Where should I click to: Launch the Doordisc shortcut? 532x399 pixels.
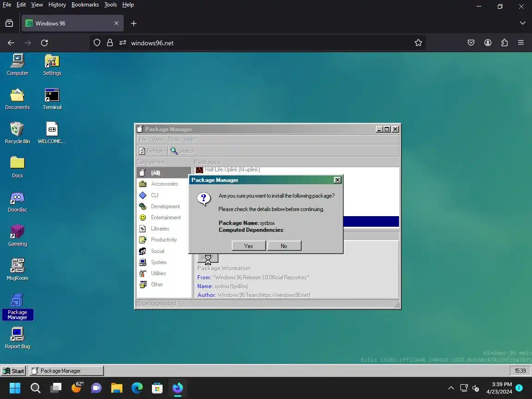pos(17,201)
